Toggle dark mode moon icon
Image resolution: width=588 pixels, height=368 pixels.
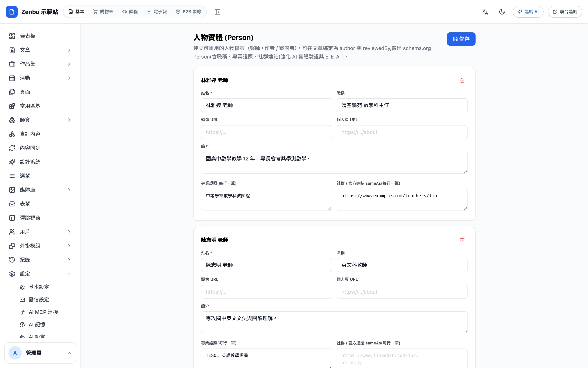click(x=502, y=12)
